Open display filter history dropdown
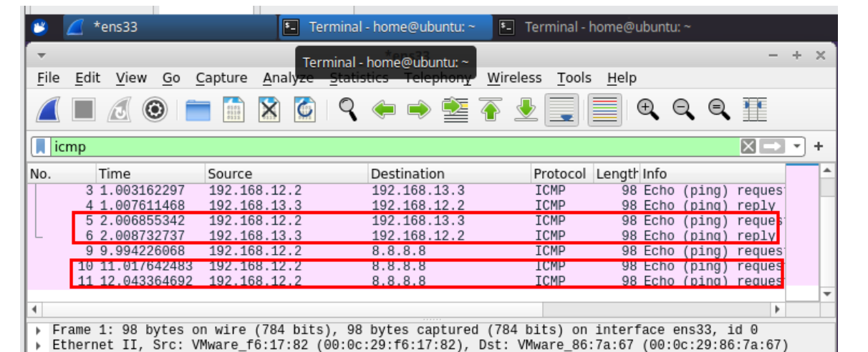Viewport: 868px width, 352px height. tap(798, 147)
